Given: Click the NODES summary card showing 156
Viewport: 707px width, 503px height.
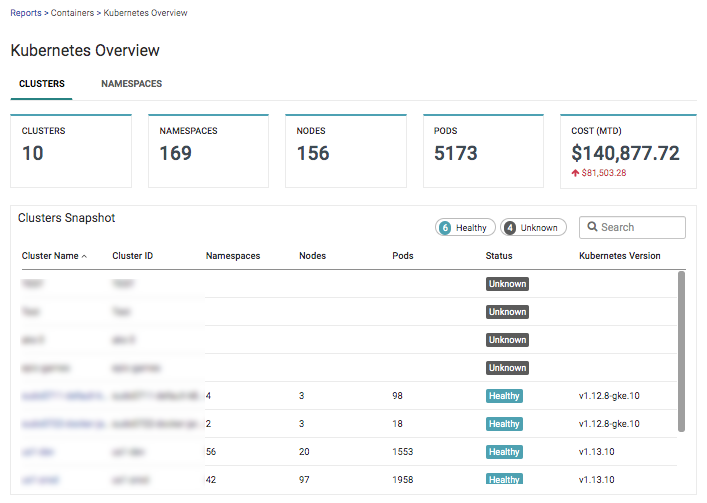Looking at the screenshot, I should [346, 151].
